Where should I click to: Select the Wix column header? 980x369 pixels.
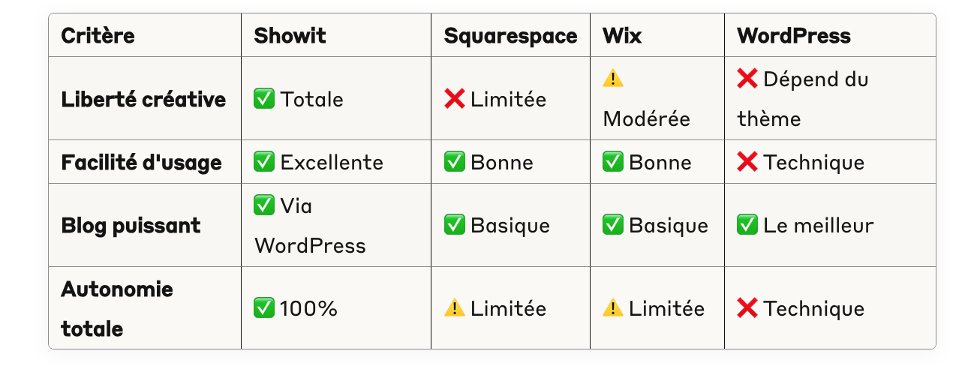pyautogui.click(x=622, y=35)
